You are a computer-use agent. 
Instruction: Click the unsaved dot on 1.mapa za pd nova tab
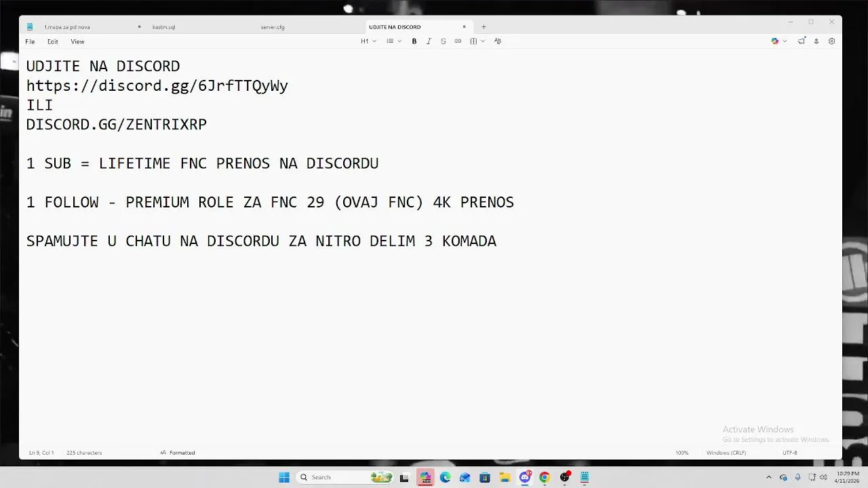[x=139, y=27]
